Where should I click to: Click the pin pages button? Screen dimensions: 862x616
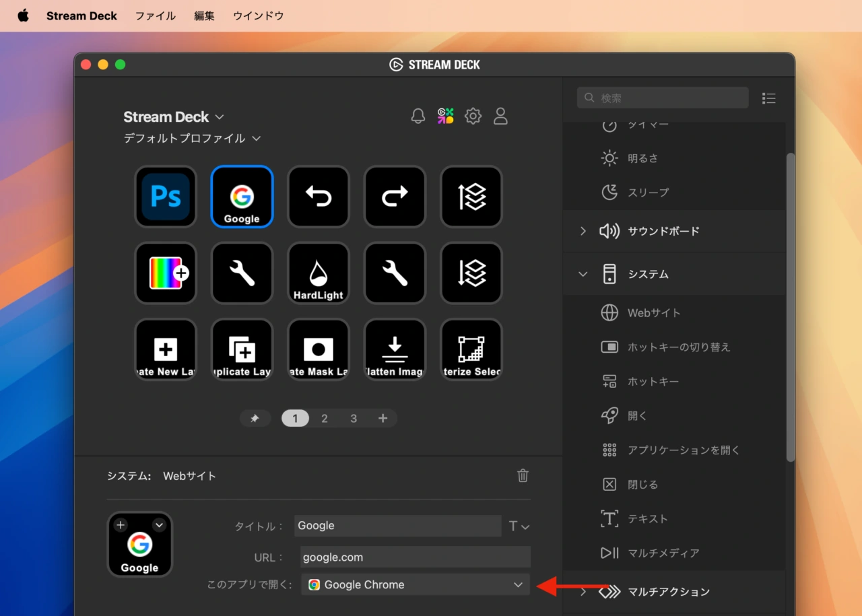tap(255, 419)
